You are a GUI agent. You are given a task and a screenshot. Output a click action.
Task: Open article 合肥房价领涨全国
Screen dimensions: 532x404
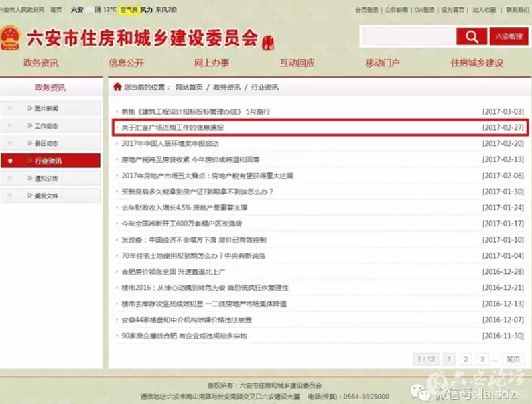point(173,272)
